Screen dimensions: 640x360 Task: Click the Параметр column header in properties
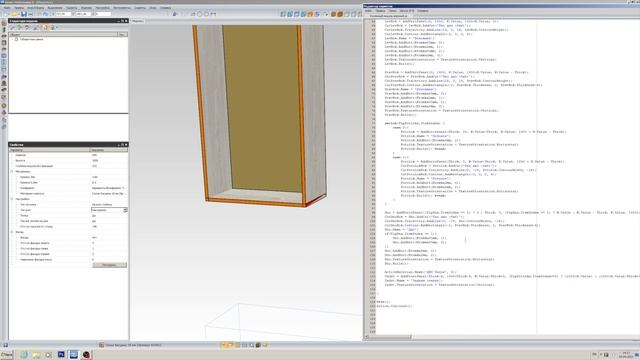tap(49, 150)
